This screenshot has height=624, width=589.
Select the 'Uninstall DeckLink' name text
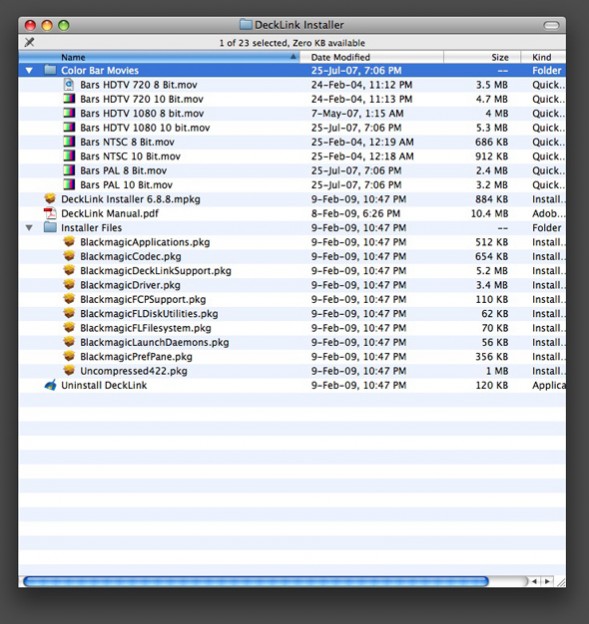104,385
